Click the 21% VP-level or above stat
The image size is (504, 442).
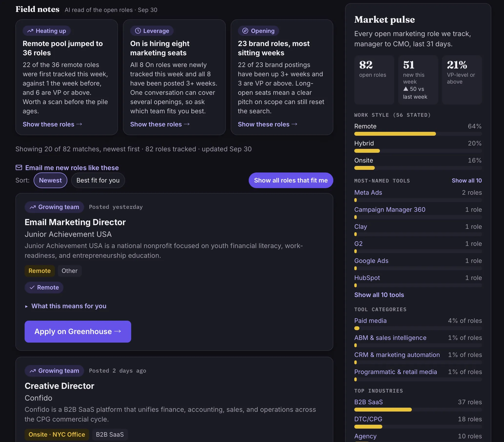(462, 80)
